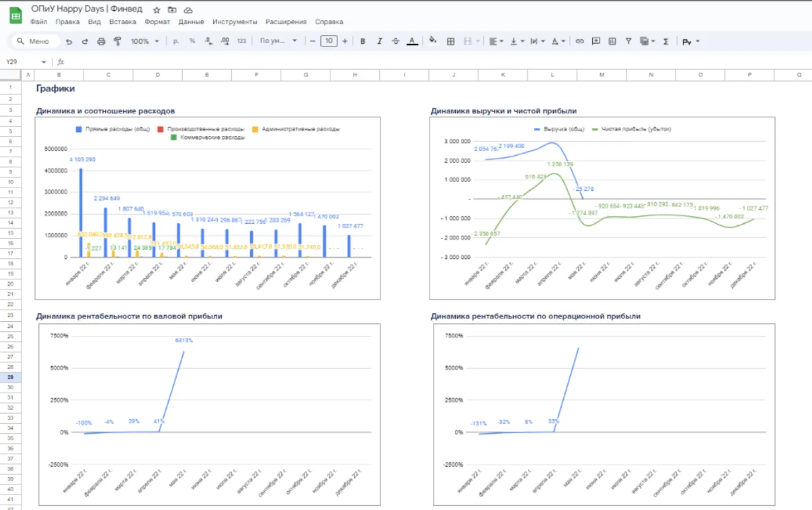Open the Данные menu

[191, 22]
